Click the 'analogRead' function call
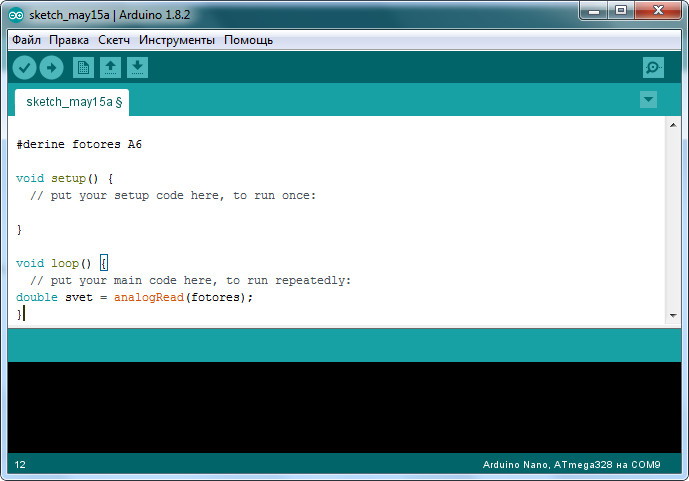689x481 pixels. 149,297
